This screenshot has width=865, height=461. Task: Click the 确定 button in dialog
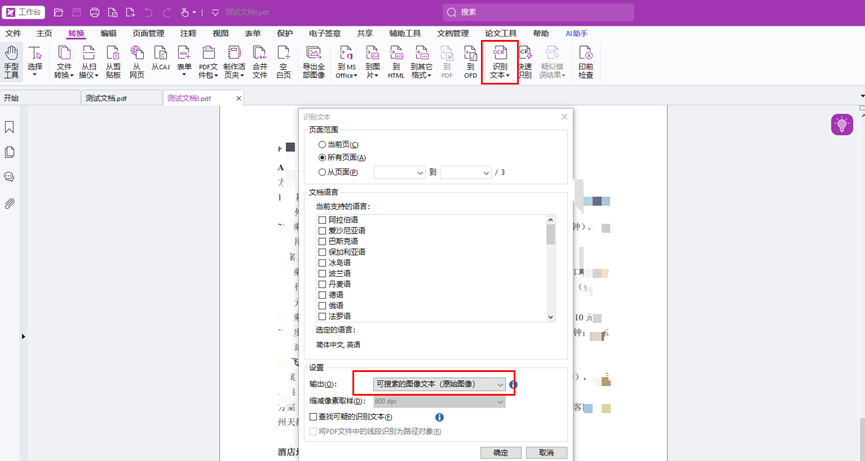500,453
